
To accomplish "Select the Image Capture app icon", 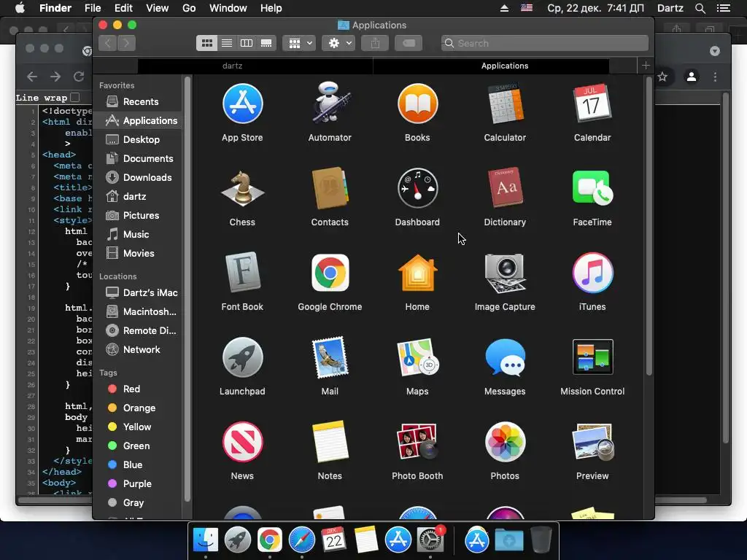I will [505, 273].
